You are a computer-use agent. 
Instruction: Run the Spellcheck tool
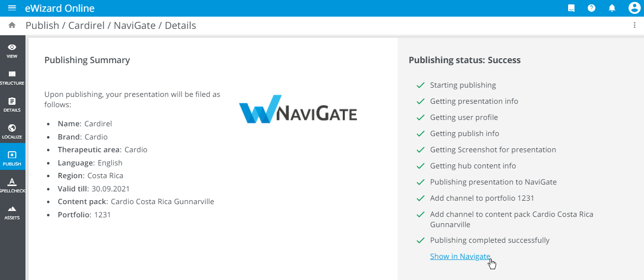pos(12,186)
